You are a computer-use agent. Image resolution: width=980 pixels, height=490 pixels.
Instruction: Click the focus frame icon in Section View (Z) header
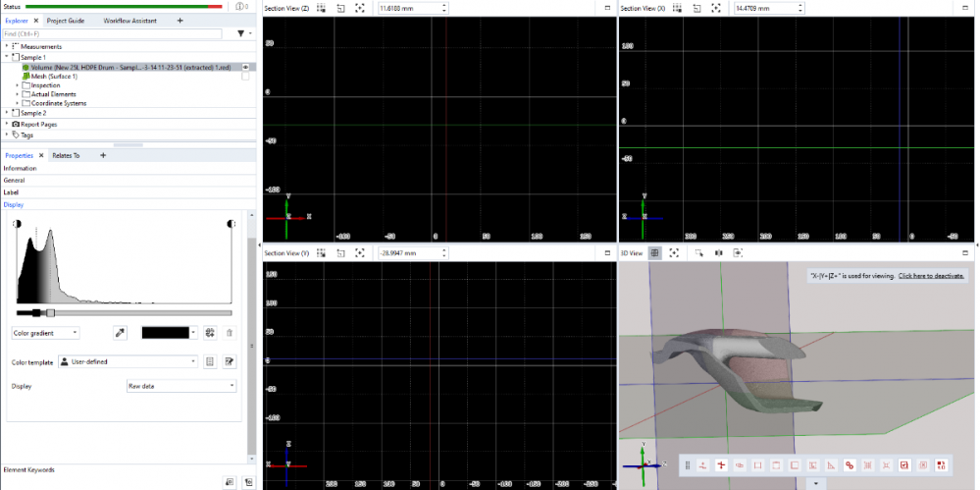point(360,8)
